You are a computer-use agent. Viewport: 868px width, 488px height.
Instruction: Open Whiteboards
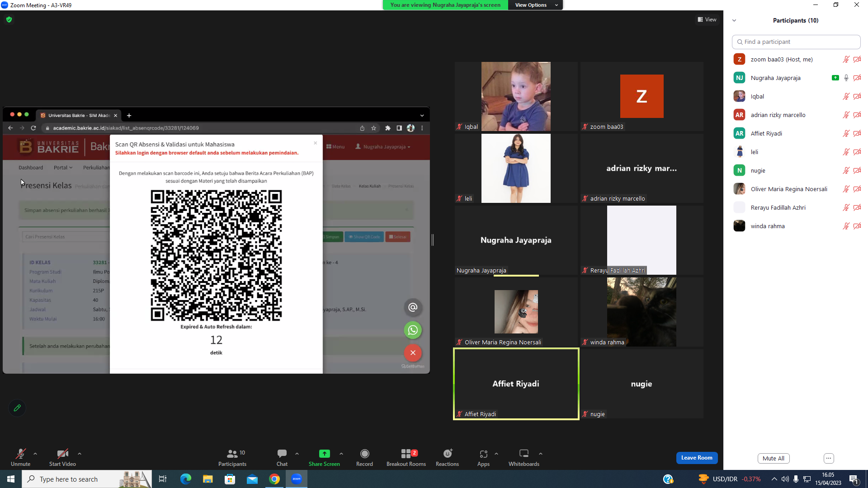[524, 457]
